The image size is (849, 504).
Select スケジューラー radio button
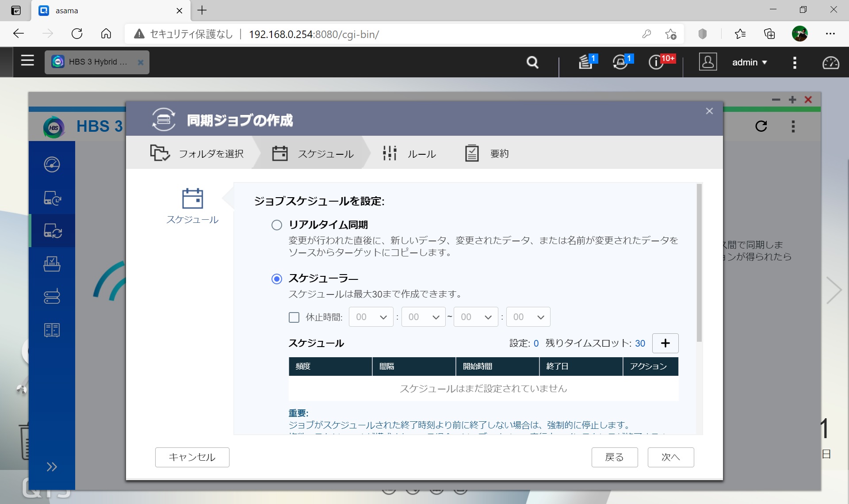(x=276, y=279)
